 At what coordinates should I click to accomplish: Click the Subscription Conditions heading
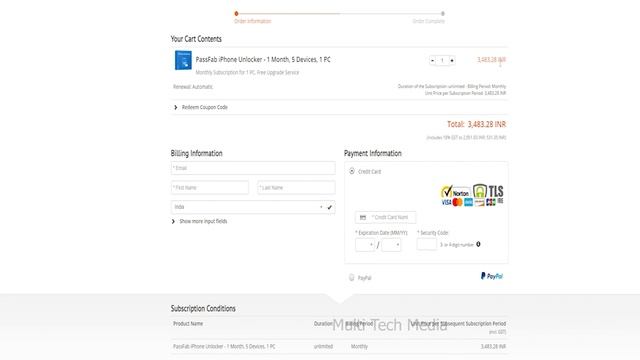click(x=203, y=309)
